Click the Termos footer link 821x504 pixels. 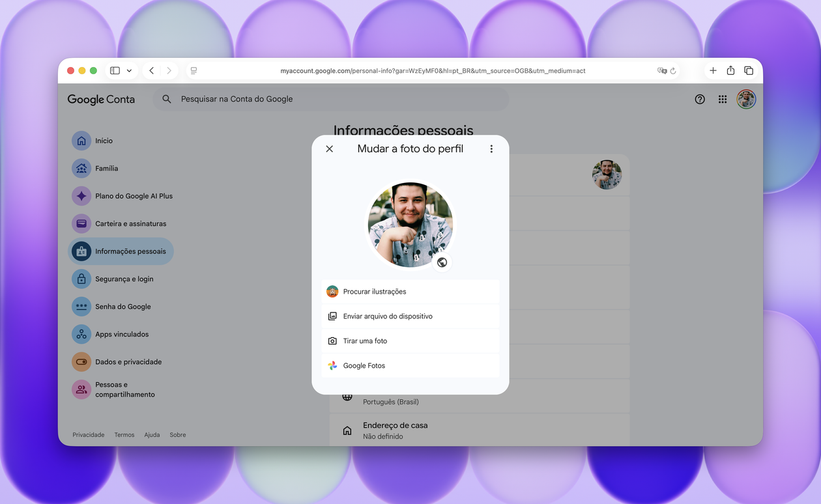124,435
